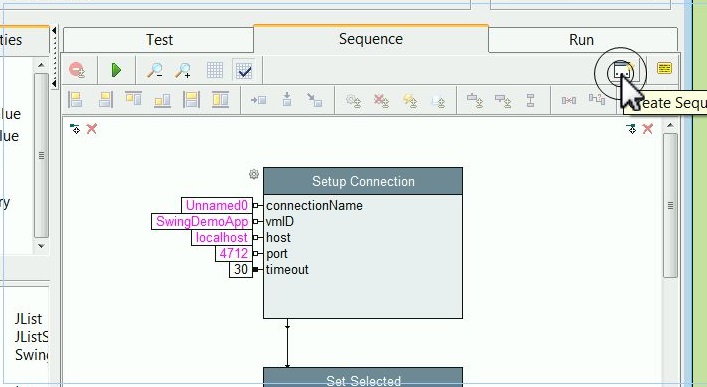This screenshot has width=707, height=387.
Task: Click the red minus remove icon
Action: click(x=78, y=70)
